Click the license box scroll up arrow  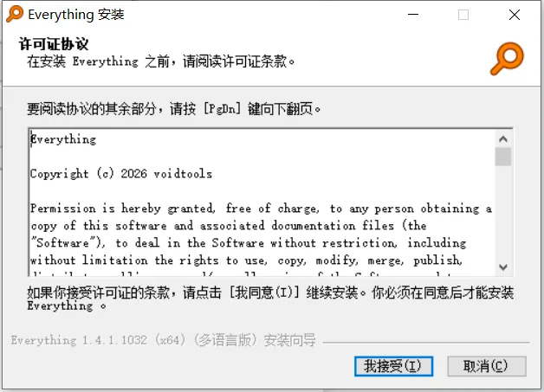503,139
